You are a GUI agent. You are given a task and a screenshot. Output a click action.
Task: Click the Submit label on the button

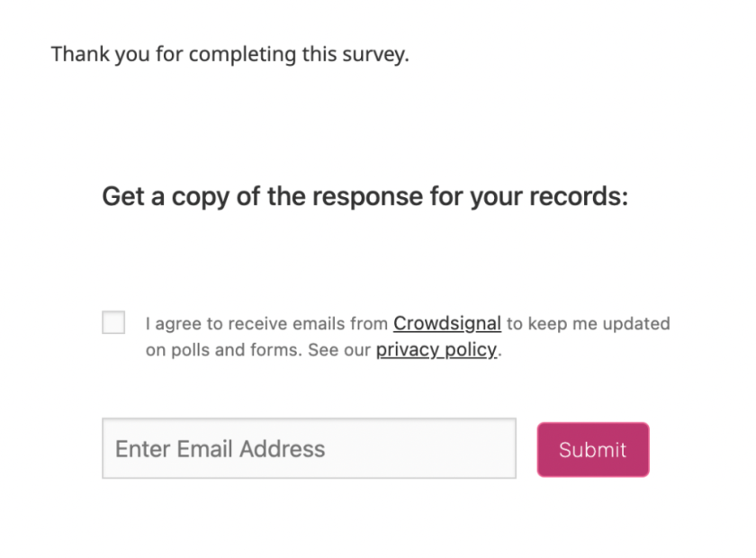tap(592, 449)
